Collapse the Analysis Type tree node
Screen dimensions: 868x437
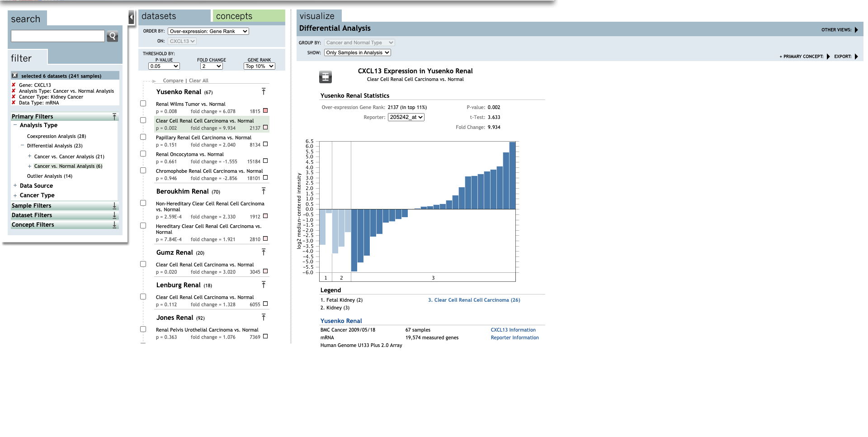15,125
